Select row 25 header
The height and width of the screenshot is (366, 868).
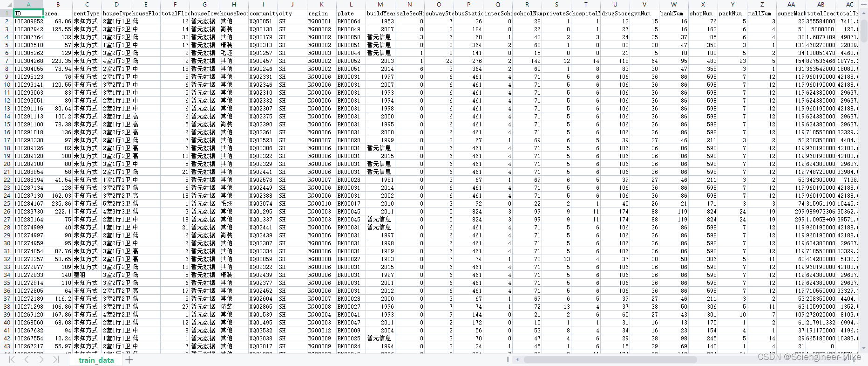[x=7, y=203]
